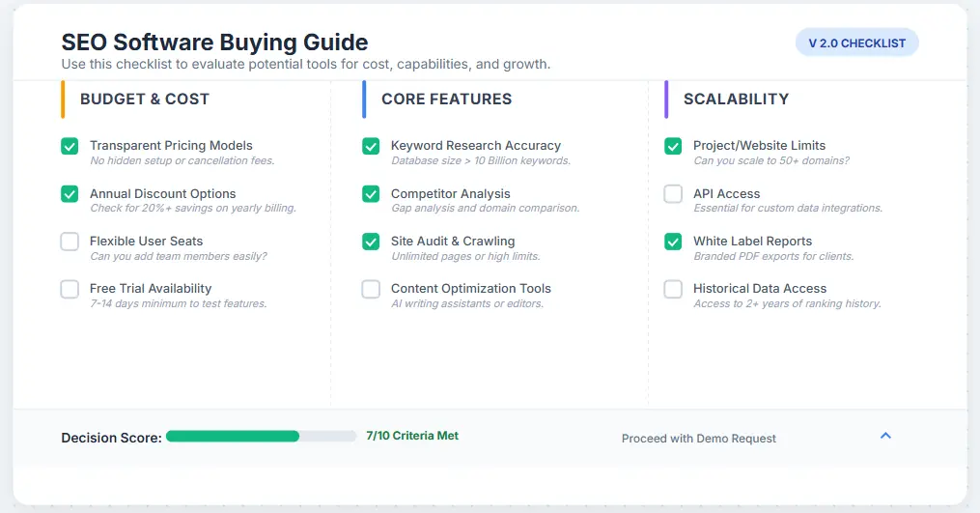Check the Content Optimization Tools checkbox

click(x=371, y=289)
